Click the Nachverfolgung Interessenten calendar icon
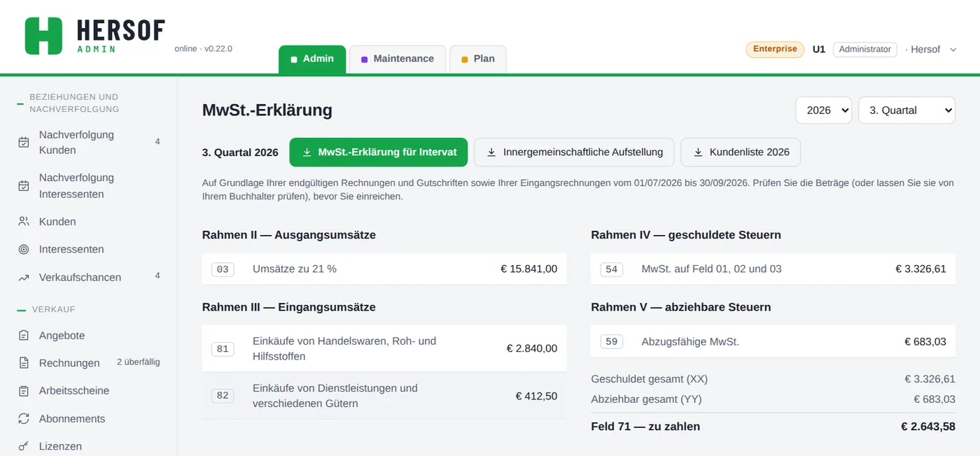This screenshot has height=456, width=980. pyautogui.click(x=24, y=185)
